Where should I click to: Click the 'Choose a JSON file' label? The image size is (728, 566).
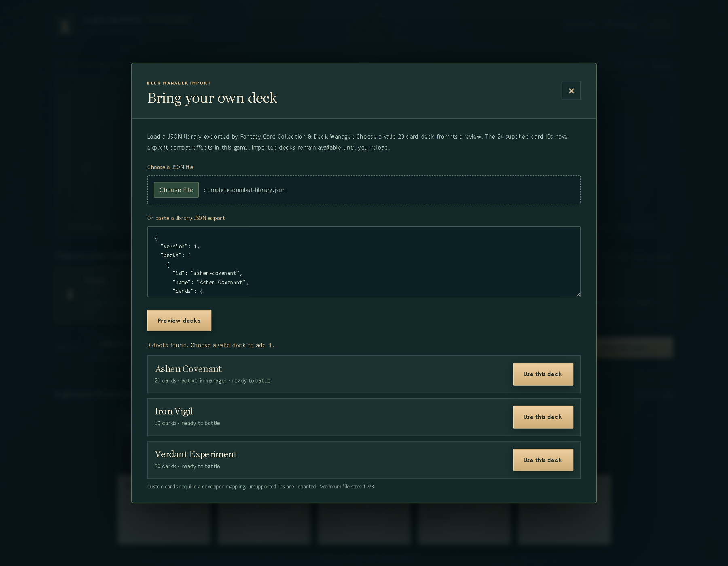tap(170, 167)
